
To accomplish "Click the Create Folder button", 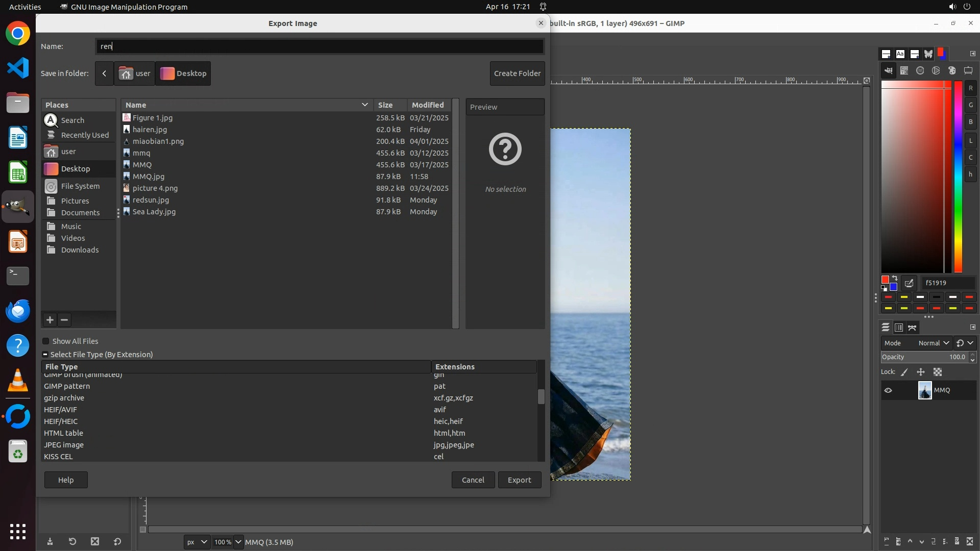I will 517,73.
